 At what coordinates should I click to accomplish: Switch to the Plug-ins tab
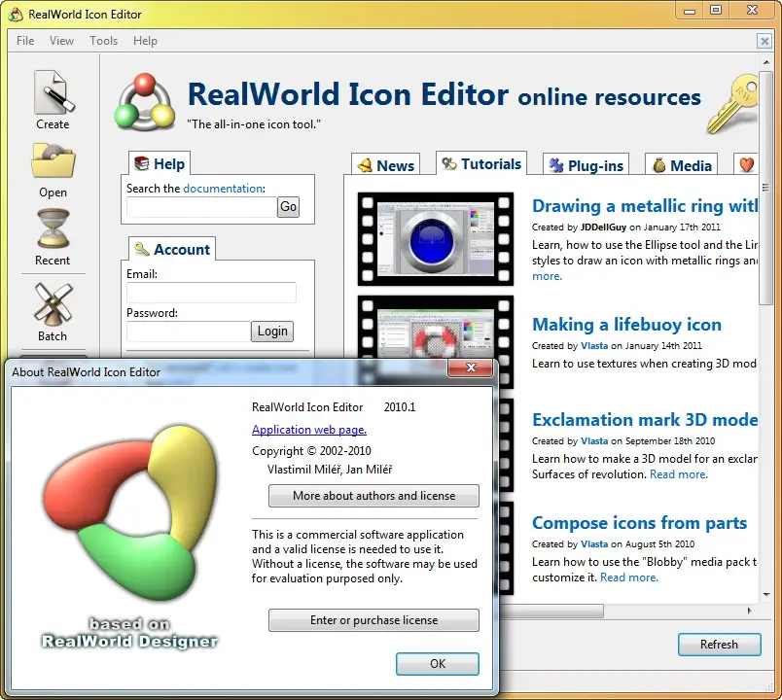pyautogui.click(x=586, y=164)
